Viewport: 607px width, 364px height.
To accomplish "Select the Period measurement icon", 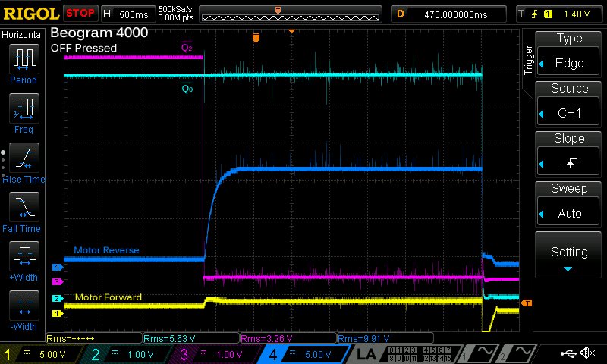I will coord(24,58).
